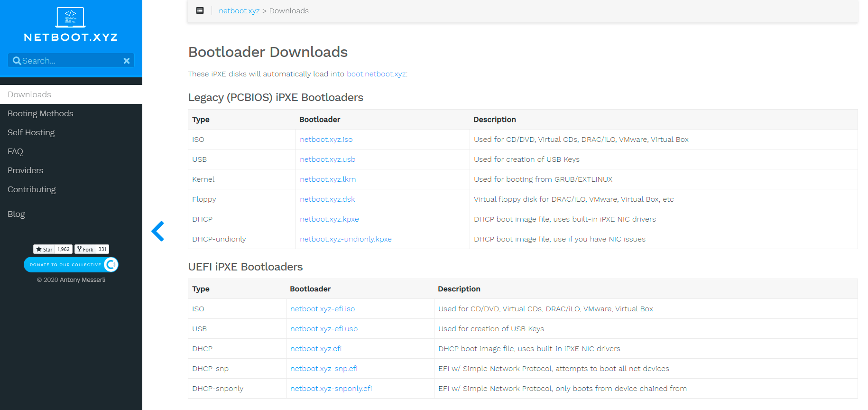
Task: Go to the Providers page
Action: [x=71, y=170]
